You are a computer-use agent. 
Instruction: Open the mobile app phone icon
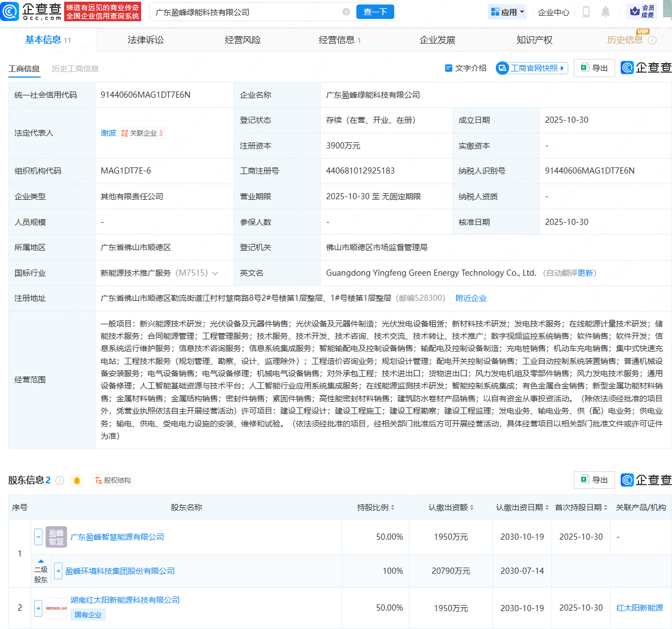586,12
